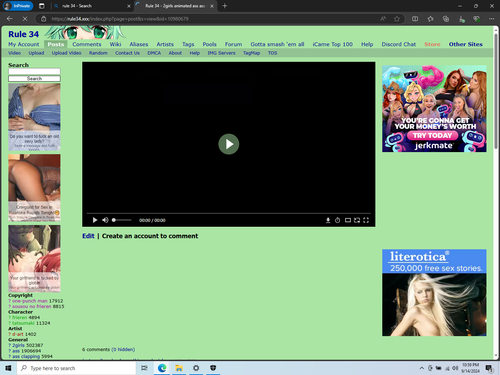The width and height of the screenshot is (500, 375).
Task: Click the Random link in the sub-navigation
Action: click(x=98, y=53)
